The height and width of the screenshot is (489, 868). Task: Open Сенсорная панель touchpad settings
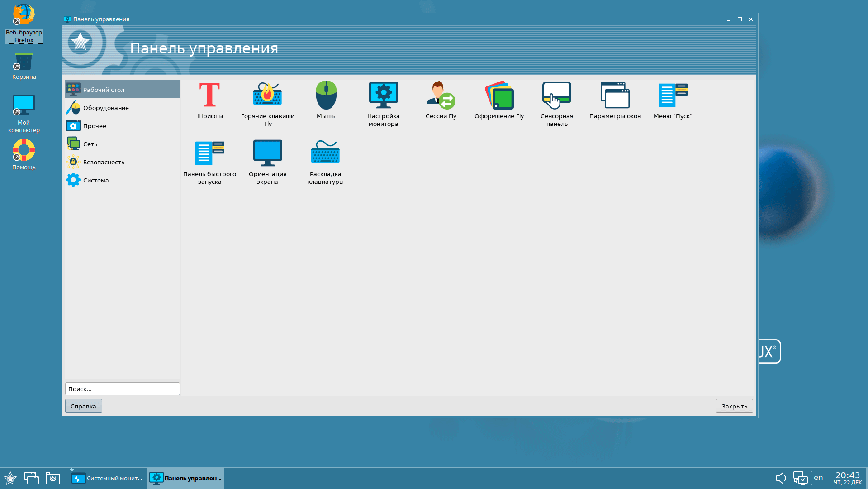(x=557, y=104)
